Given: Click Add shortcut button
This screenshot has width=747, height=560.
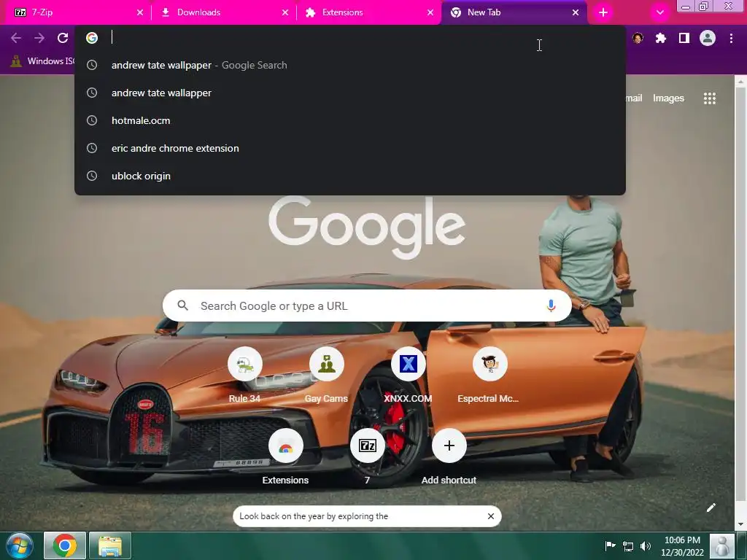Looking at the screenshot, I should click(x=449, y=457).
